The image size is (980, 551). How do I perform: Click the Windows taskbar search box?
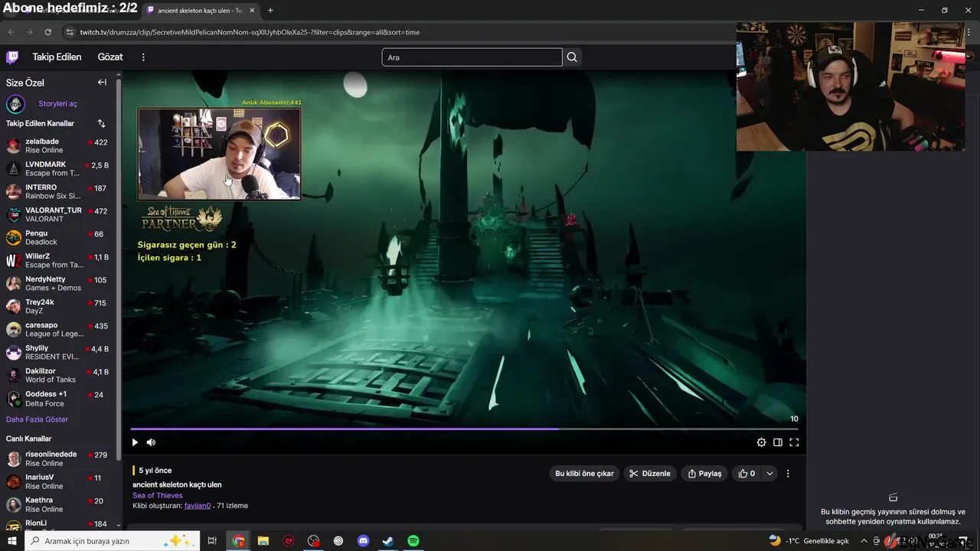(x=113, y=541)
